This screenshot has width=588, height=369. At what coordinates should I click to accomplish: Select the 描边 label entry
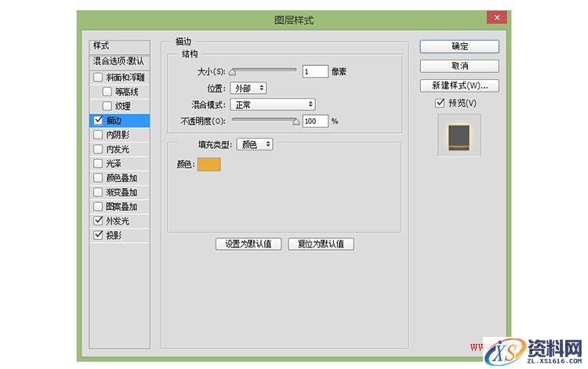point(114,121)
